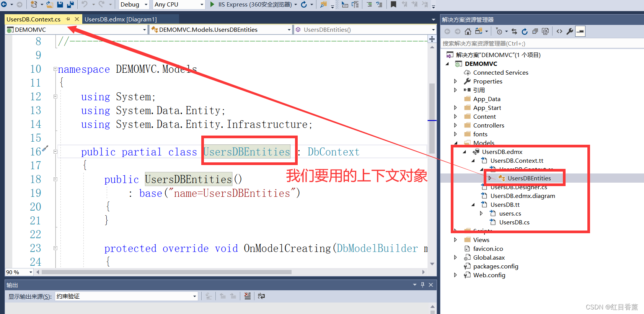This screenshot has height=314, width=644.
Task: Click the Collapse All icon in Solution Explorer
Action: (x=535, y=31)
